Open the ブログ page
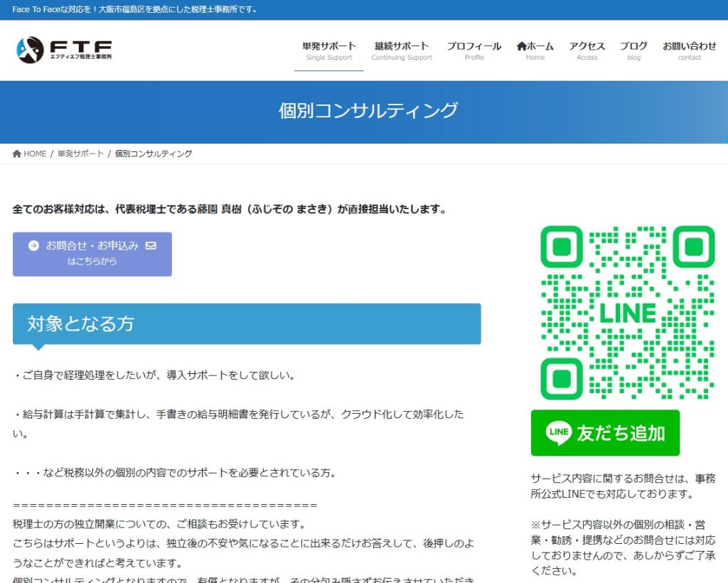728x583 pixels. tap(633, 50)
